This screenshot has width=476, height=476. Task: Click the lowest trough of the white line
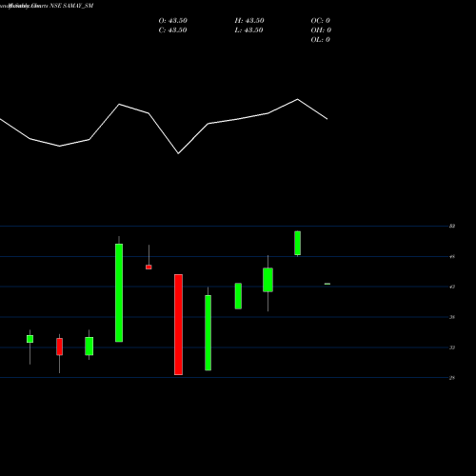tap(178, 153)
